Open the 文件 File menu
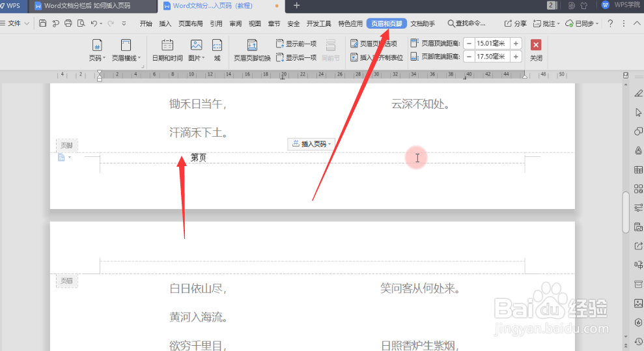The image size is (644, 351). tap(15, 23)
